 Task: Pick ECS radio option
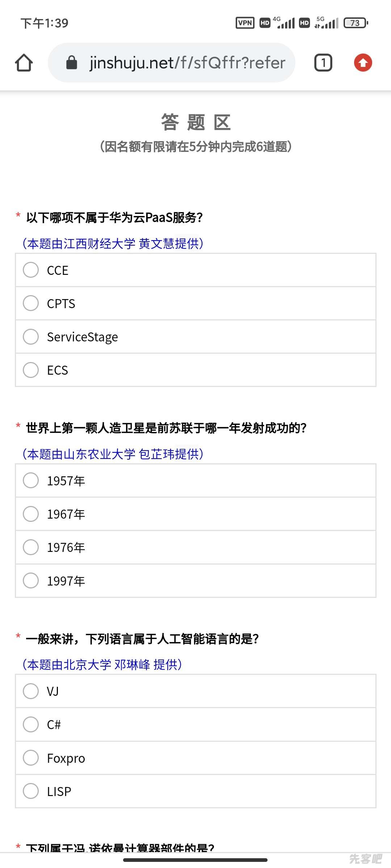(x=31, y=370)
